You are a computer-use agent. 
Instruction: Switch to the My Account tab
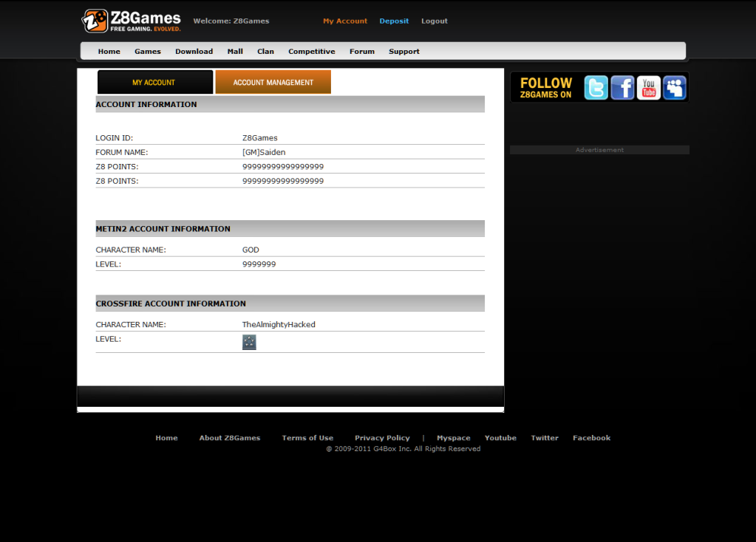pos(154,82)
